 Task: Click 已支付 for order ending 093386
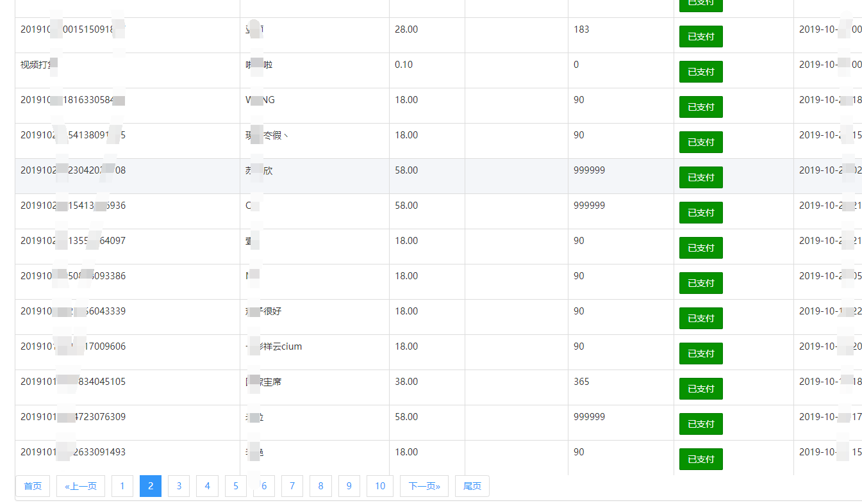tap(701, 283)
